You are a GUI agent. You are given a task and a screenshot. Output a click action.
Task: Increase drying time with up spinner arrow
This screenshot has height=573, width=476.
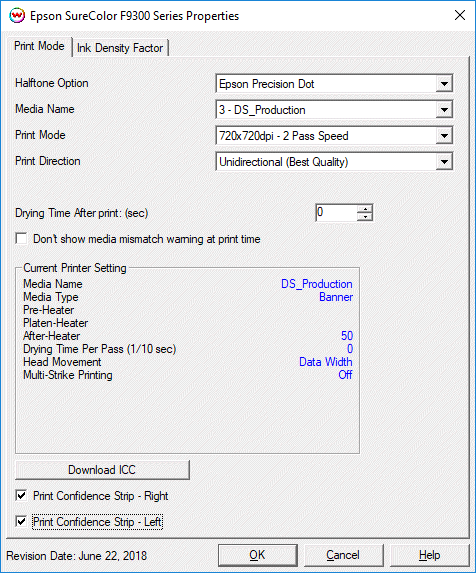365,209
